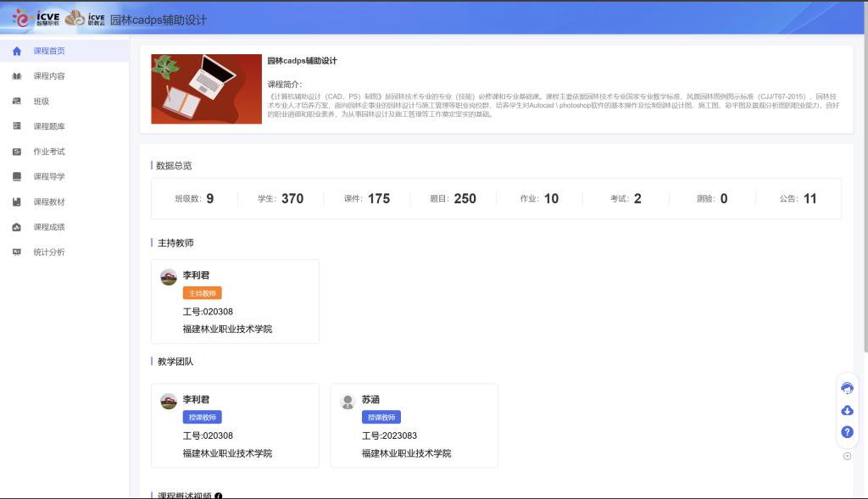Image resolution: width=868 pixels, height=499 pixels.
Task: Click the 课件 175 statistic
Action: [367, 198]
